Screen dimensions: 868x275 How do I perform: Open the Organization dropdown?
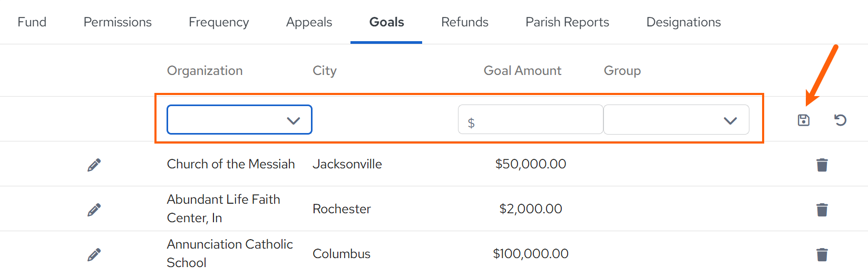tap(239, 120)
